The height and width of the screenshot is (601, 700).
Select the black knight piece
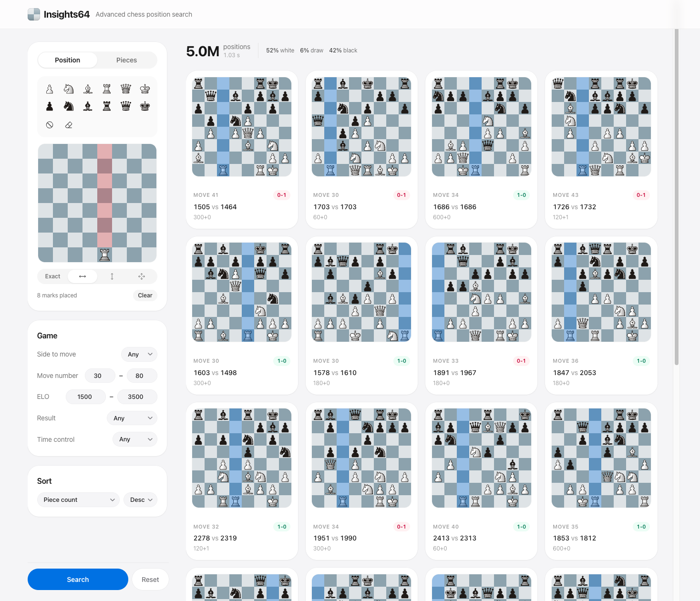coord(69,106)
